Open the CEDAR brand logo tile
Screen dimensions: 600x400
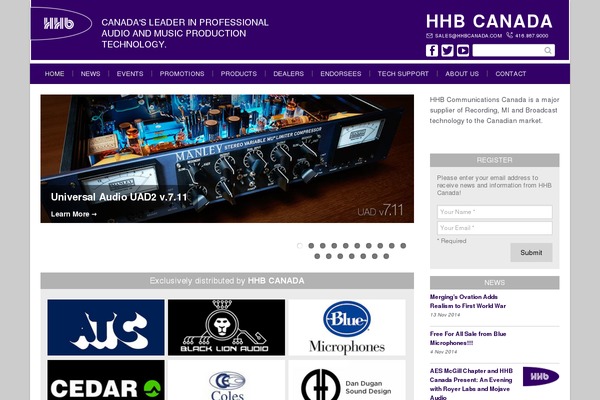tap(106, 380)
